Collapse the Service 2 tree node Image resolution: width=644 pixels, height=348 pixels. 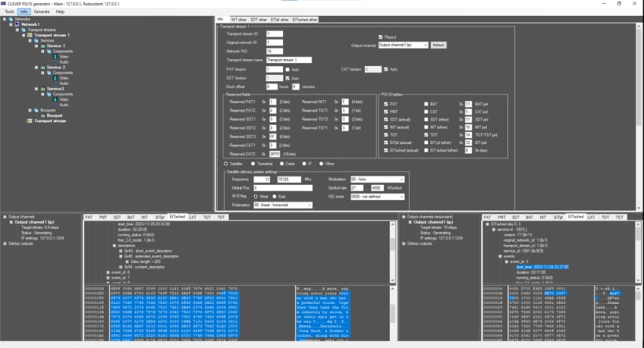click(x=36, y=67)
